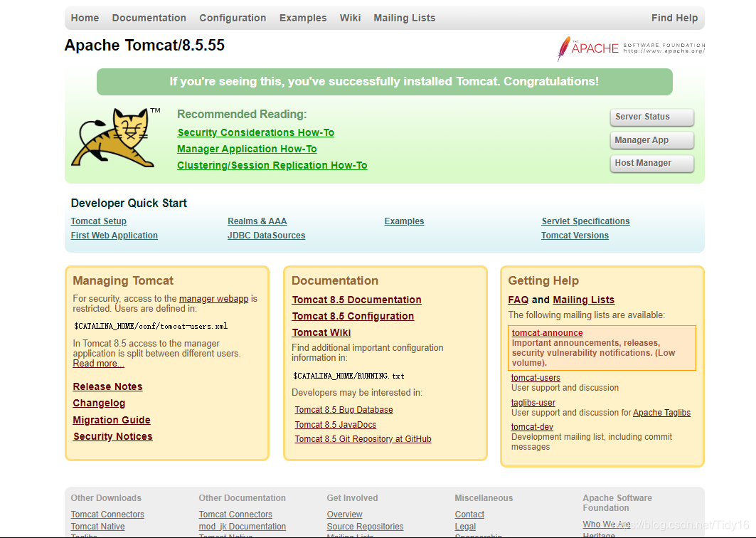Open the tomcat-dev mailing list link

(532, 427)
